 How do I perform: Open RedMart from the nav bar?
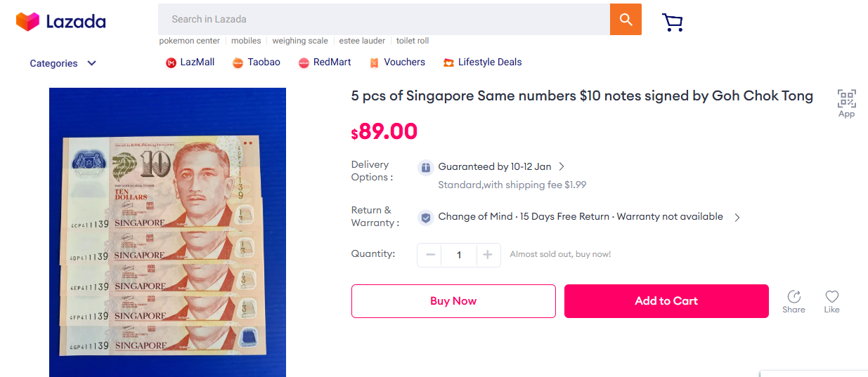325,62
